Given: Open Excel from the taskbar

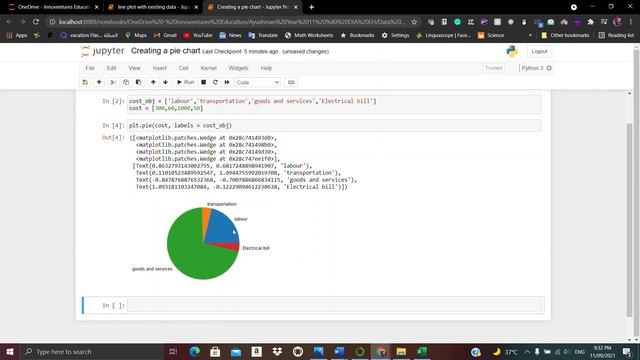Looking at the screenshot, I should [x=422, y=351].
